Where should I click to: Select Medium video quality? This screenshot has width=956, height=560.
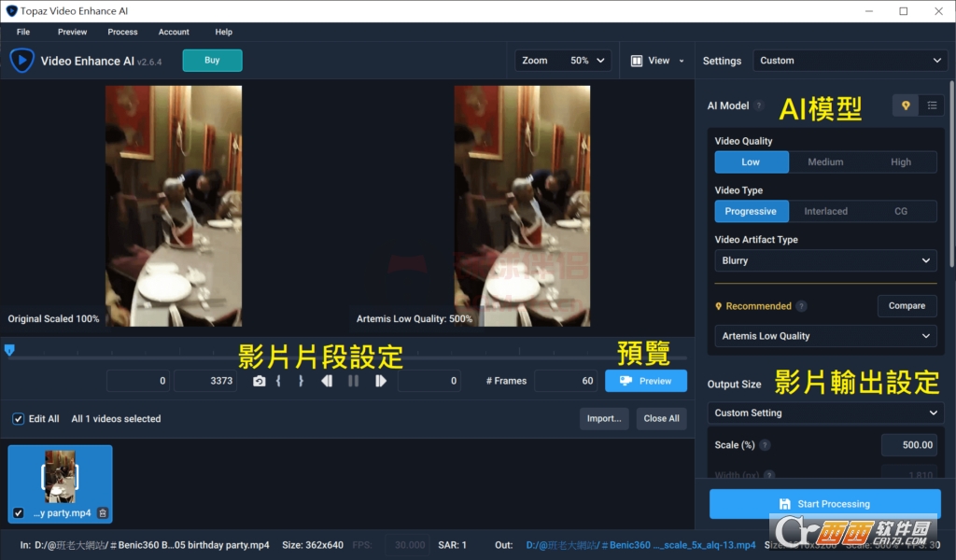[x=825, y=162]
